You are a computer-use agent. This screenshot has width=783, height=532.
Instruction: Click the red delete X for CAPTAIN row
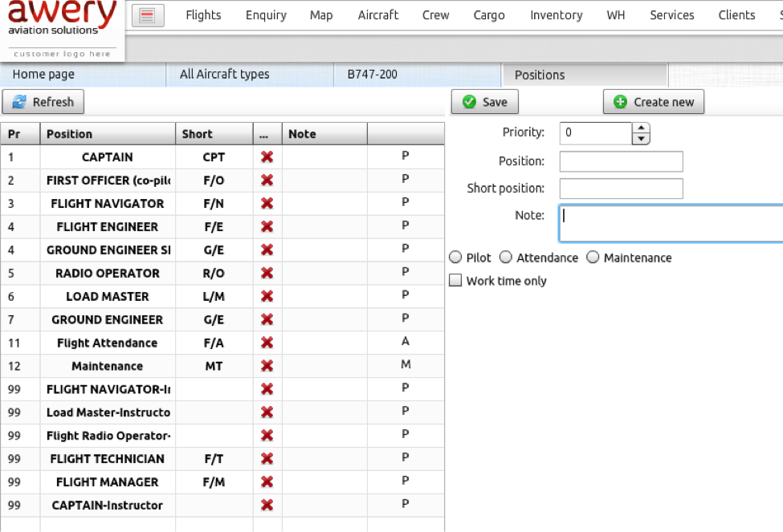[x=267, y=157]
